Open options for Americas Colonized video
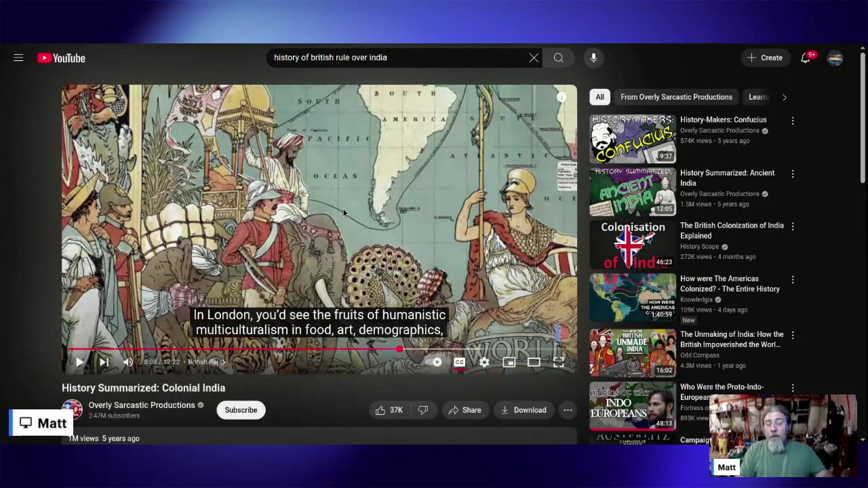868x488 pixels. (x=793, y=279)
